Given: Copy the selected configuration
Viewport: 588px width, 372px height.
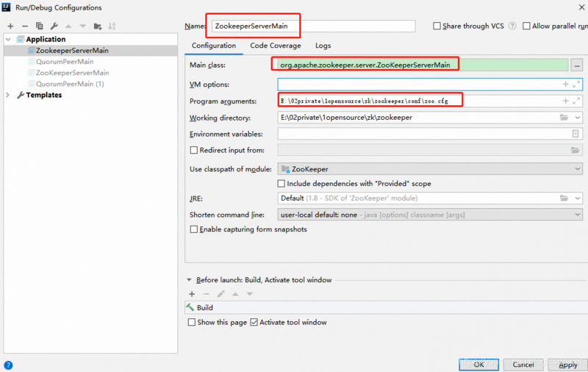Looking at the screenshot, I should point(40,26).
